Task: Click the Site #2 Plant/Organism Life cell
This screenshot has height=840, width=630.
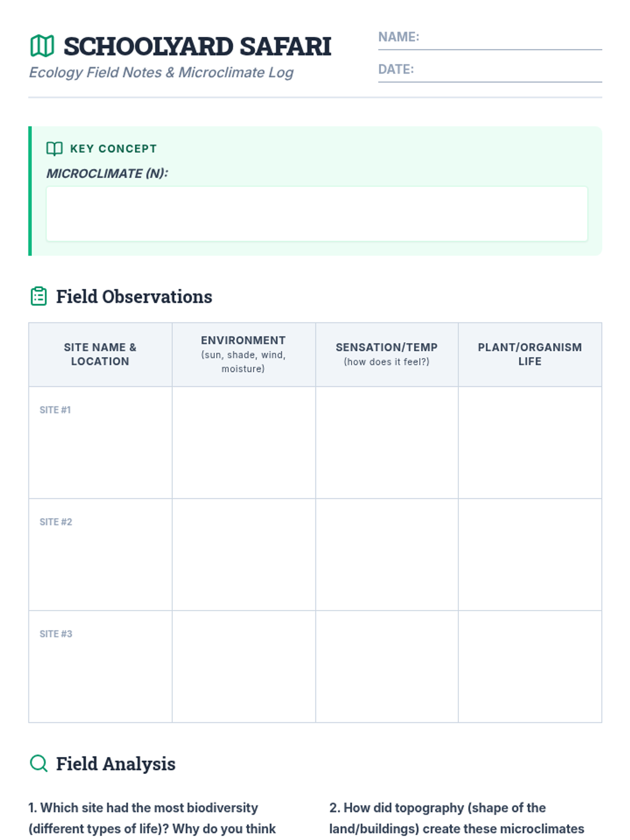Action: (x=530, y=554)
